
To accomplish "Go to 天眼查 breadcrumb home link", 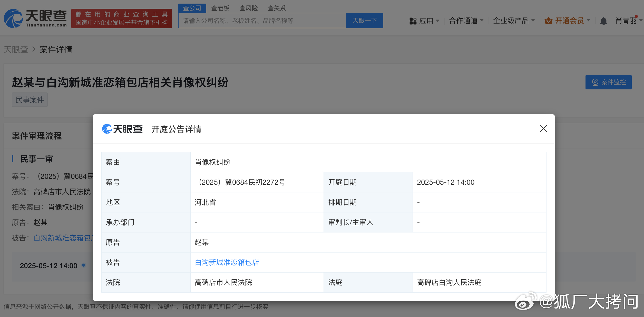I will (16, 49).
